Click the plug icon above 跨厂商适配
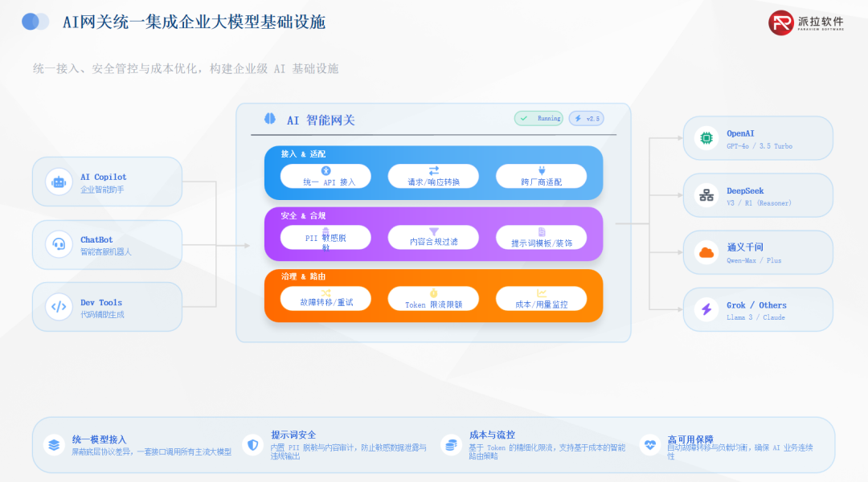Image resolution: width=868 pixels, height=482 pixels. coord(542,170)
